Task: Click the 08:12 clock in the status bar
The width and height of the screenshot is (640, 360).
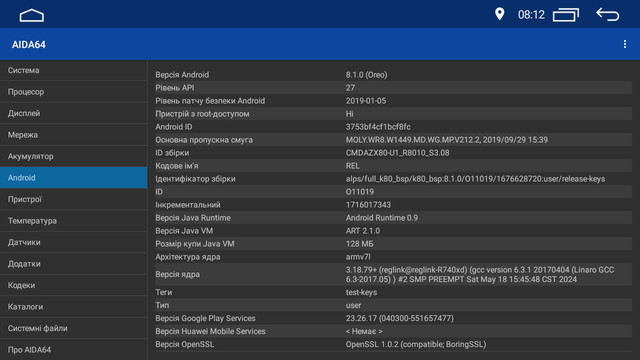Action: click(531, 15)
